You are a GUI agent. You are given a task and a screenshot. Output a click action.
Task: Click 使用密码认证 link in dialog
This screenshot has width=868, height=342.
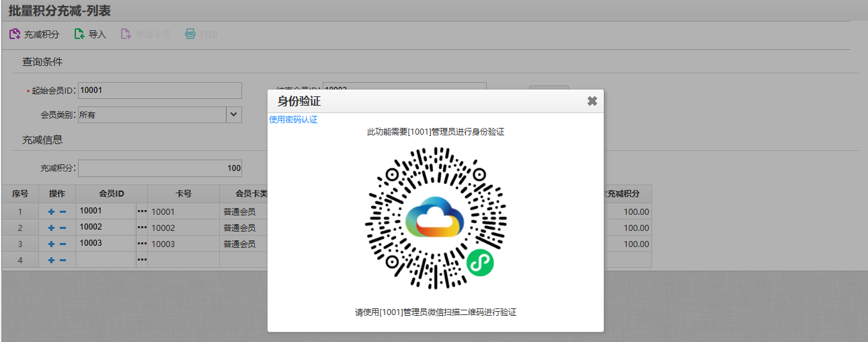pos(293,120)
